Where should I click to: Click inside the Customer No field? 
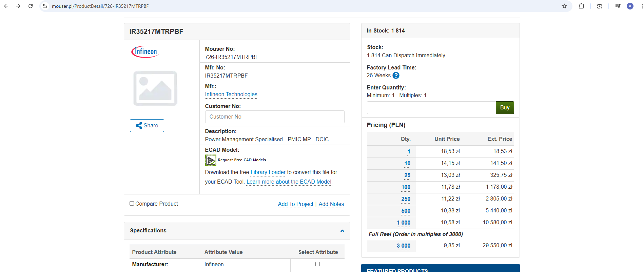click(x=274, y=117)
